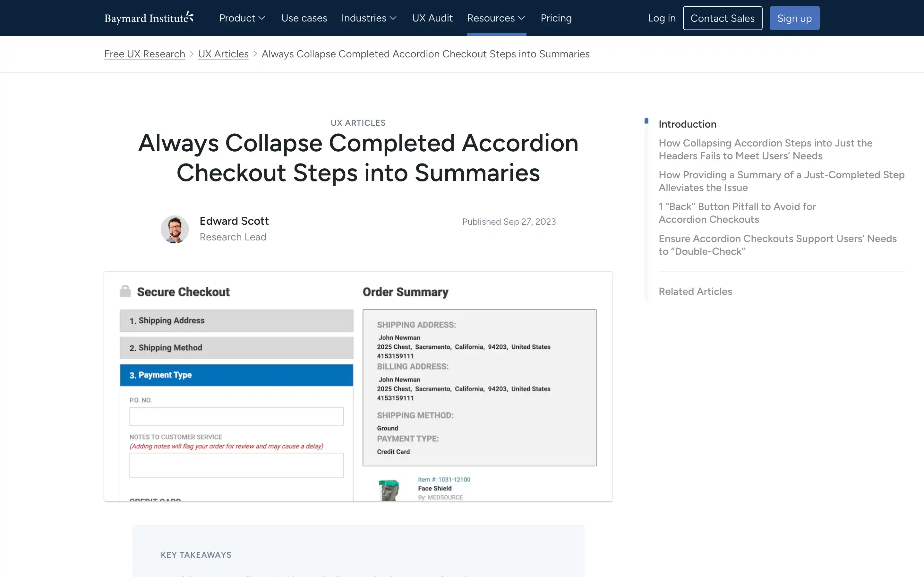Go to the UX Audit page
924x577 pixels.
point(432,18)
